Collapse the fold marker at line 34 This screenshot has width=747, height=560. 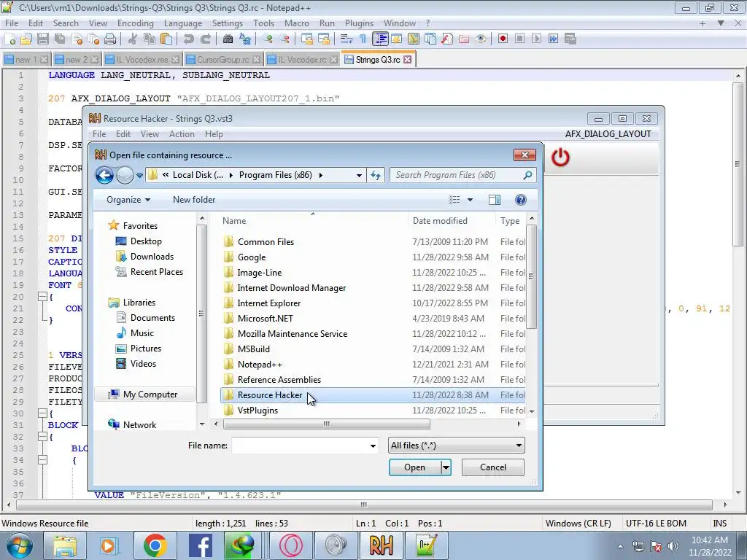42,460
